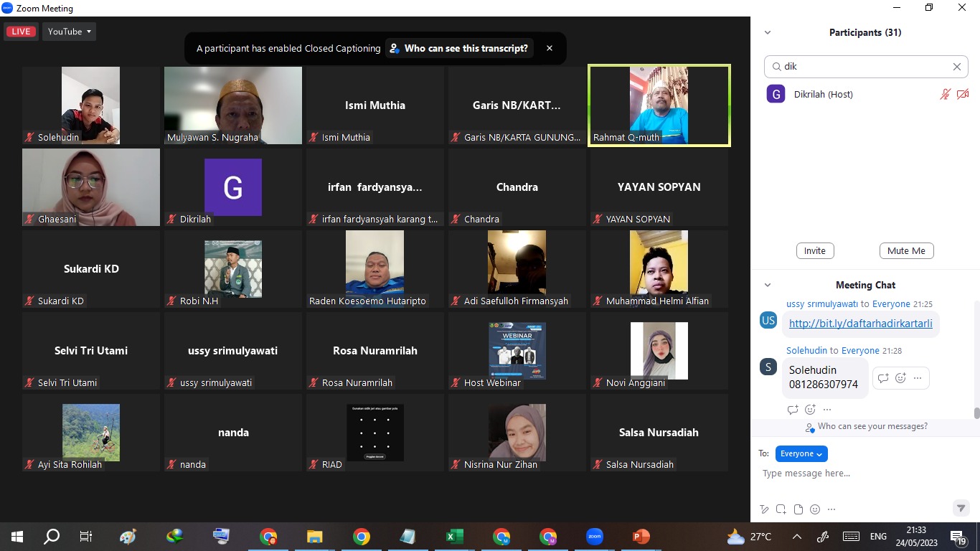
Task: Clear the participant search with X icon
Action: tap(956, 67)
